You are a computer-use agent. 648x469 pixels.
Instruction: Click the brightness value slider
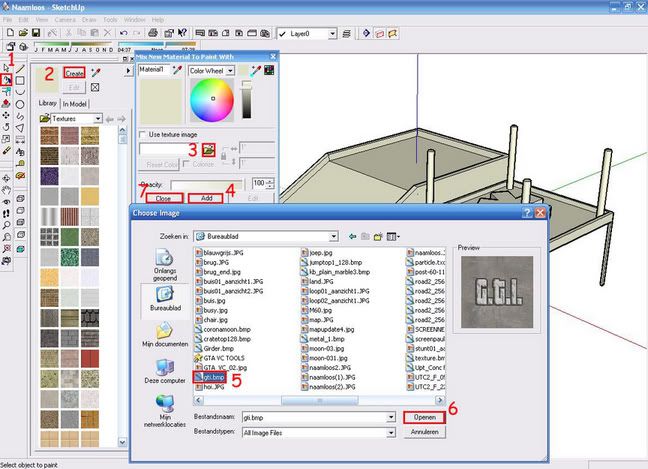coord(246,100)
